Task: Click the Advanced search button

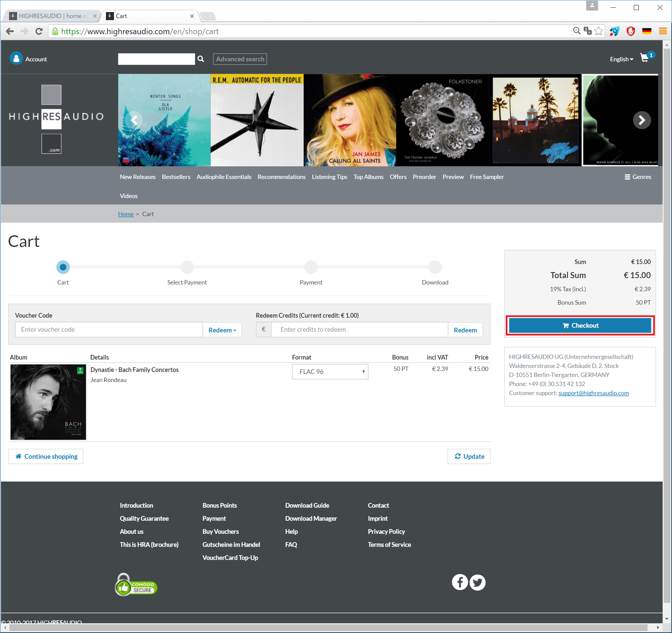Action: [x=240, y=59]
